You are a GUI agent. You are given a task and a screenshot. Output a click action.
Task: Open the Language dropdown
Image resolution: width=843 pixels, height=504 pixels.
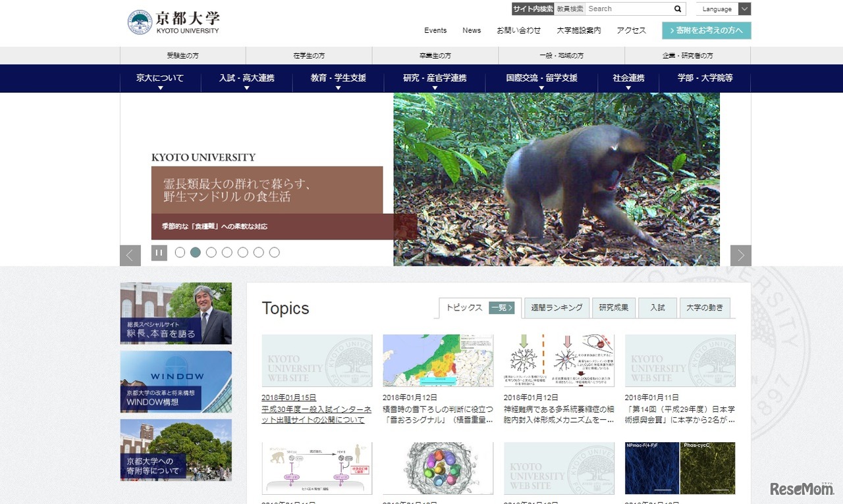coord(722,9)
